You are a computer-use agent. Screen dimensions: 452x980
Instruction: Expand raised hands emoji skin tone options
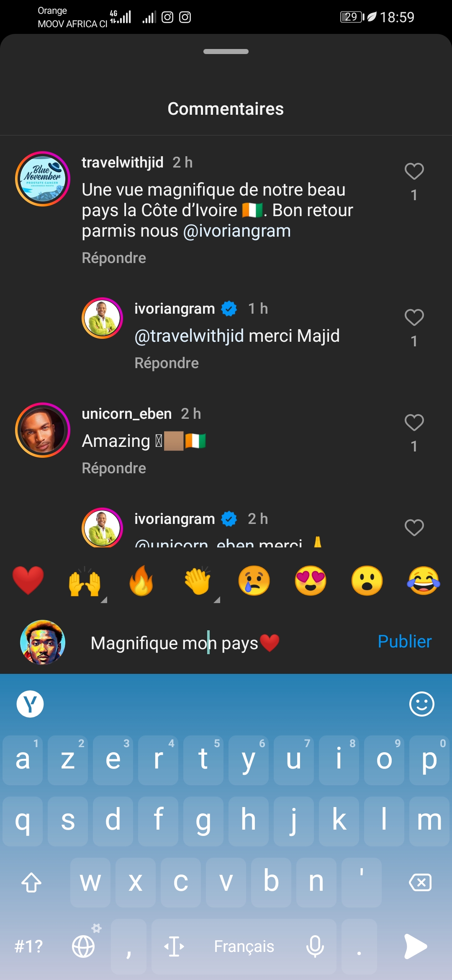click(x=85, y=581)
